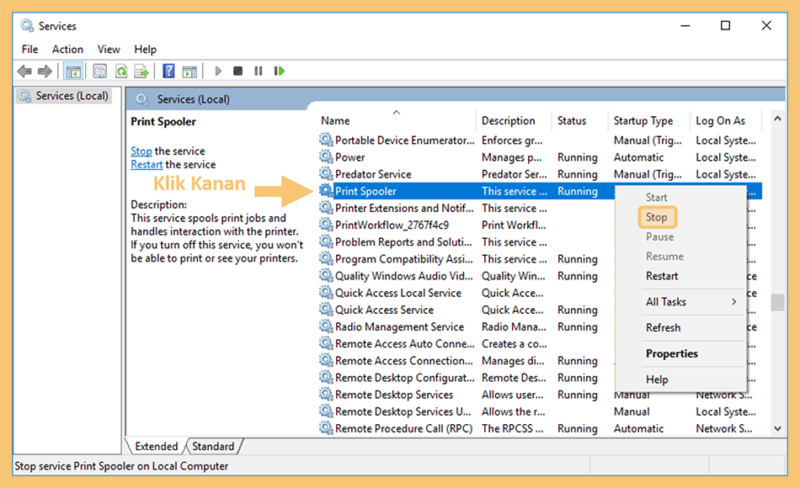Click the Stop Service square icon
The width and height of the screenshot is (800, 488).
coord(238,71)
